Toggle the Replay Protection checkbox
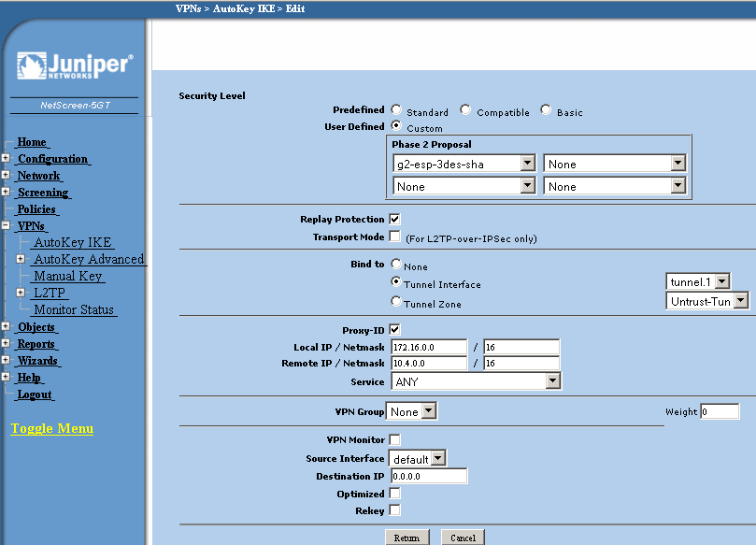Image resolution: width=756 pixels, height=545 pixels. point(394,219)
